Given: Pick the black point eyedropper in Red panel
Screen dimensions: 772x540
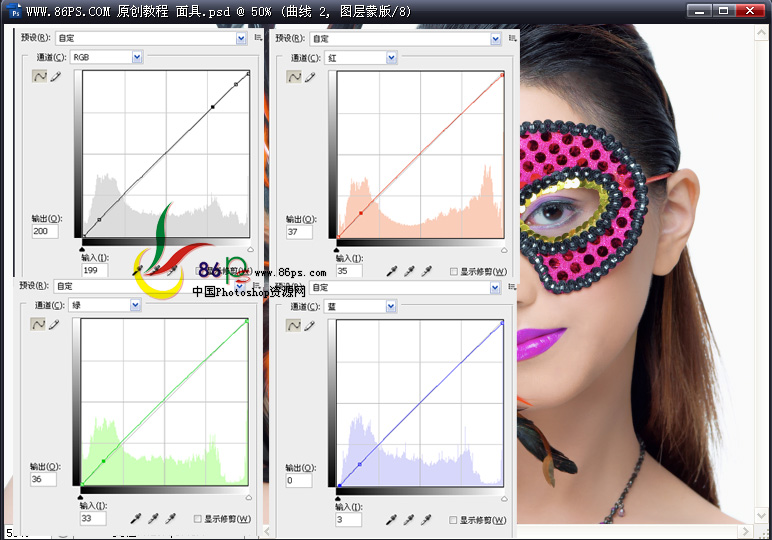Looking at the screenshot, I should pos(392,271).
